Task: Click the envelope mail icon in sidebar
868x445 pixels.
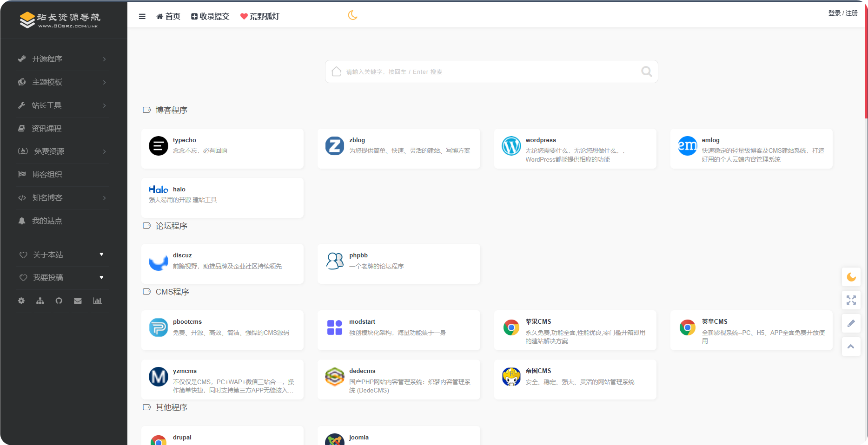Action: tap(78, 301)
